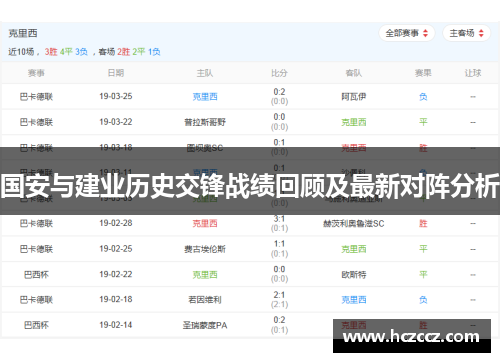Screen dimensions: 500x362
Task: Select the 19-02-22 date cell
Action: point(116,274)
